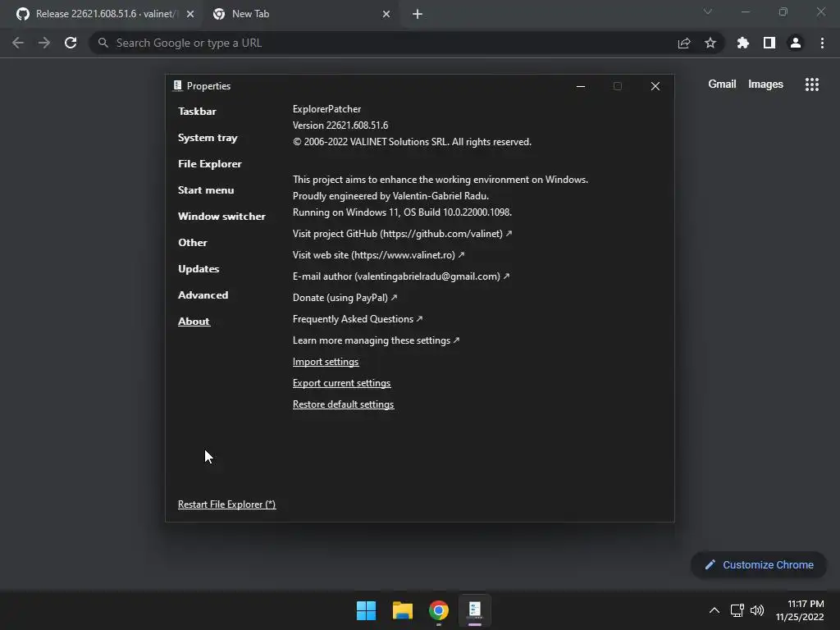Click the Properties app taskbar icon
Image resolution: width=840 pixels, height=630 pixels.
[475, 610]
